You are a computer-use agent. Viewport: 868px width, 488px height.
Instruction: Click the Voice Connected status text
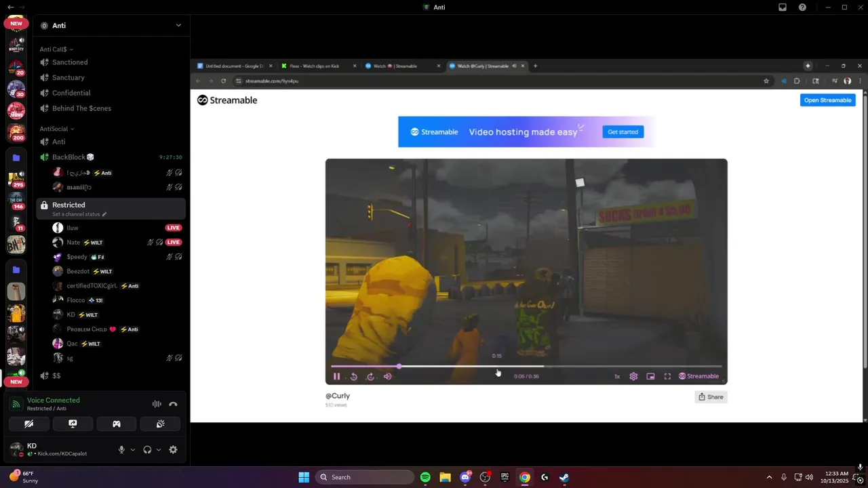pyautogui.click(x=54, y=400)
